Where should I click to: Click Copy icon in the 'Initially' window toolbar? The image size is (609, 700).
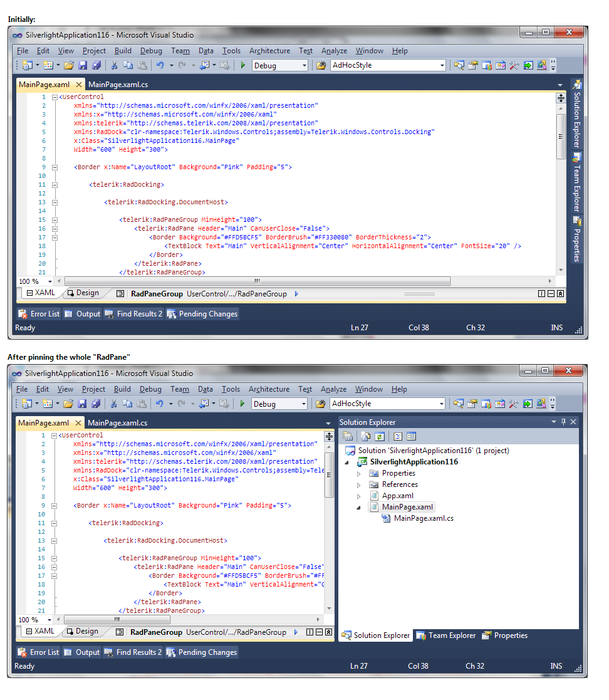[x=128, y=66]
